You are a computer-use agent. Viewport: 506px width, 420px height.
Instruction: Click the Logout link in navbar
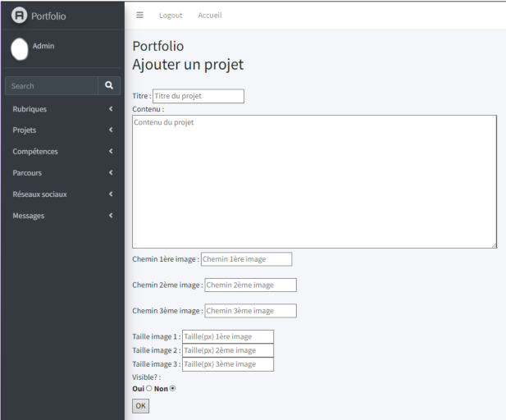(171, 16)
